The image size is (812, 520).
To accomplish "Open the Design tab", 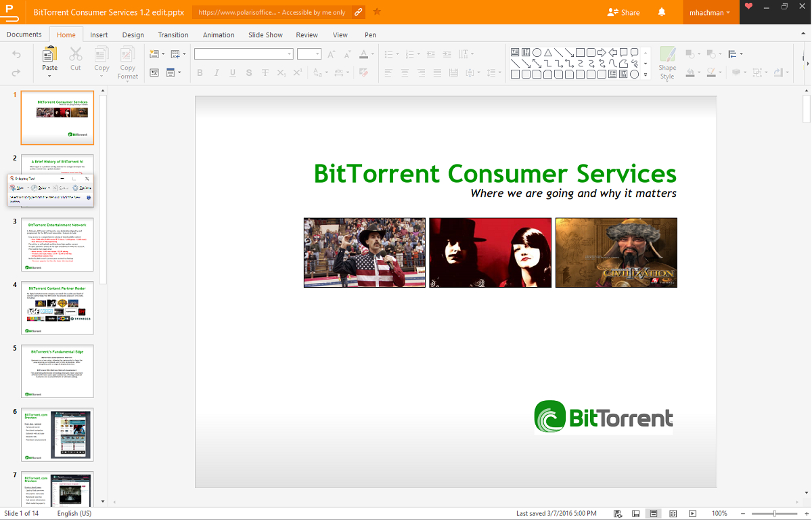I will click(133, 35).
